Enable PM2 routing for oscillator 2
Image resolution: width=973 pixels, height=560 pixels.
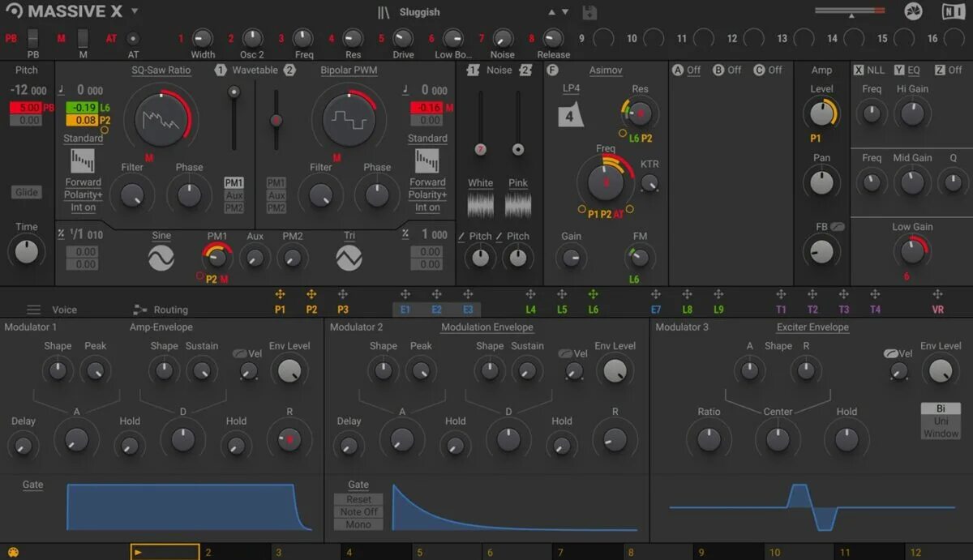[276, 208]
